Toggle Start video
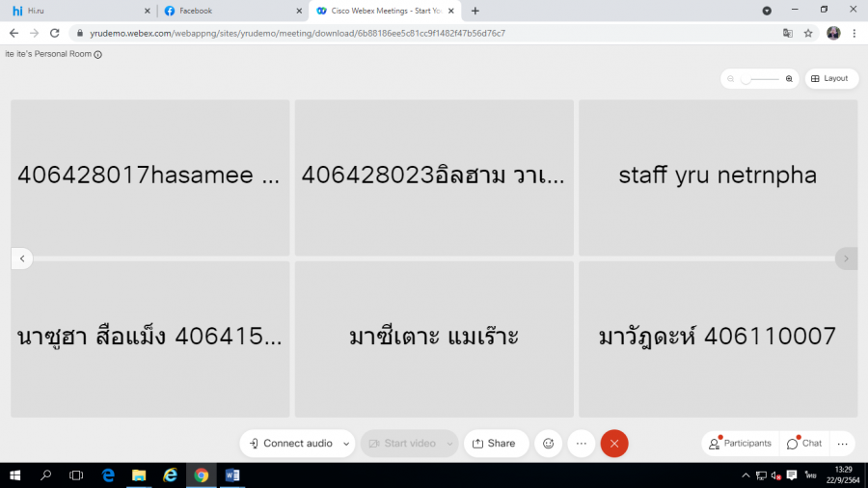868x488 pixels. pos(402,444)
